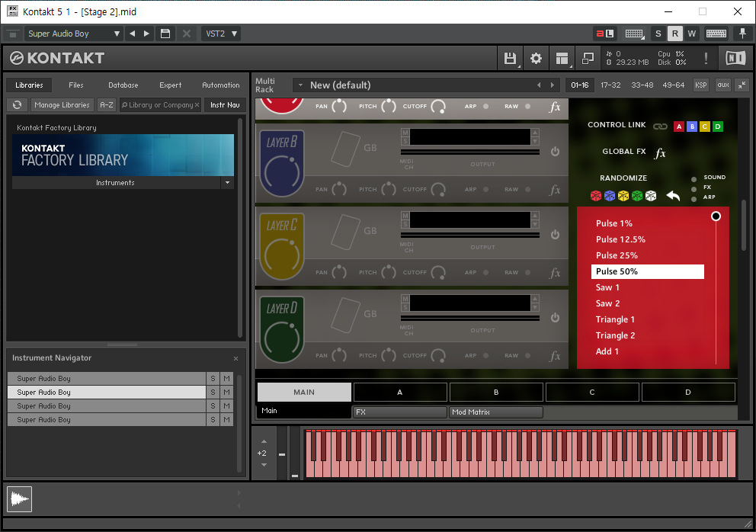
Task: Click the green randomize dice
Action: click(x=637, y=196)
